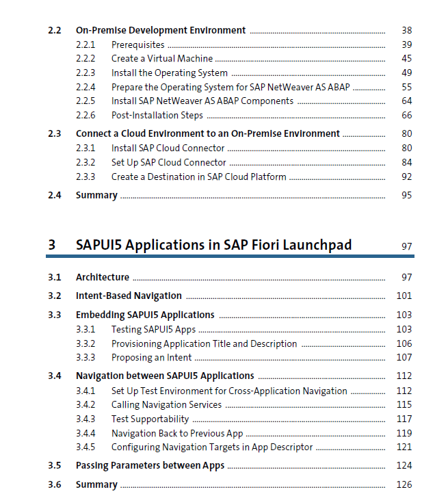Image resolution: width=448 pixels, height=496 pixels.
Task: Open the On-Premise Development Environment section
Action: pyautogui.click(x=161, y=30)
